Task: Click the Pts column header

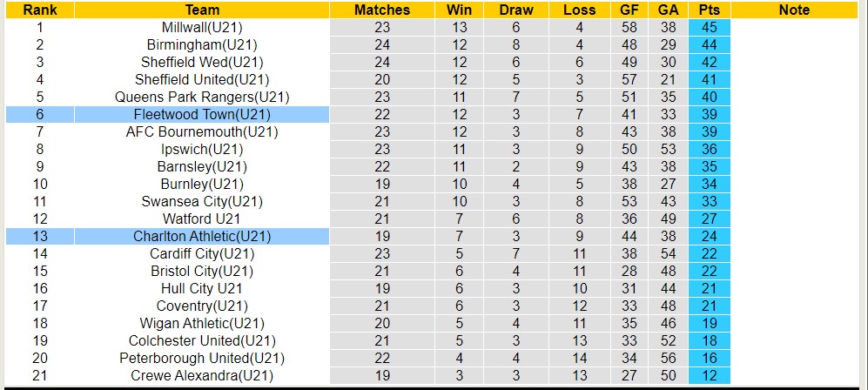Action: pos(709,10)
